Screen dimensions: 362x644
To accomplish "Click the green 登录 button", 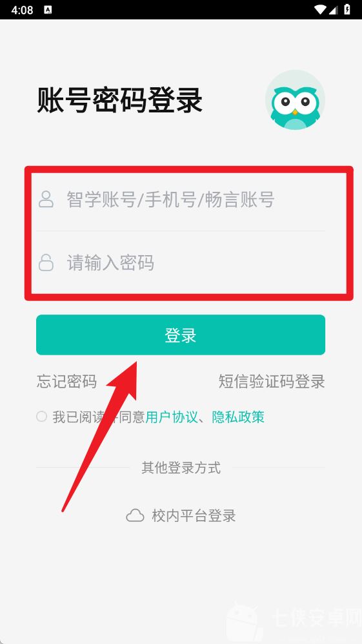I will 181,335.
